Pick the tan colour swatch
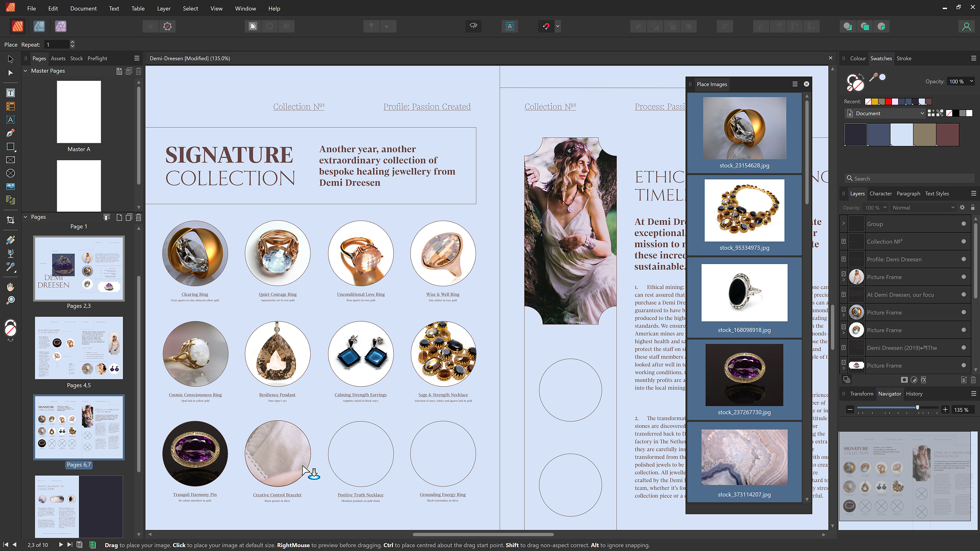 tap(924, 134)
